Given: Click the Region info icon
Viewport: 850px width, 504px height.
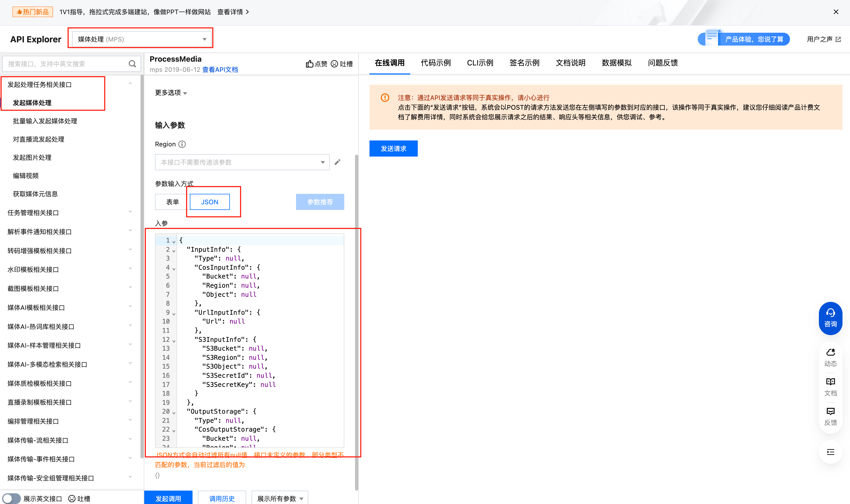Looking at the screenshot, I should pos(182,144).
